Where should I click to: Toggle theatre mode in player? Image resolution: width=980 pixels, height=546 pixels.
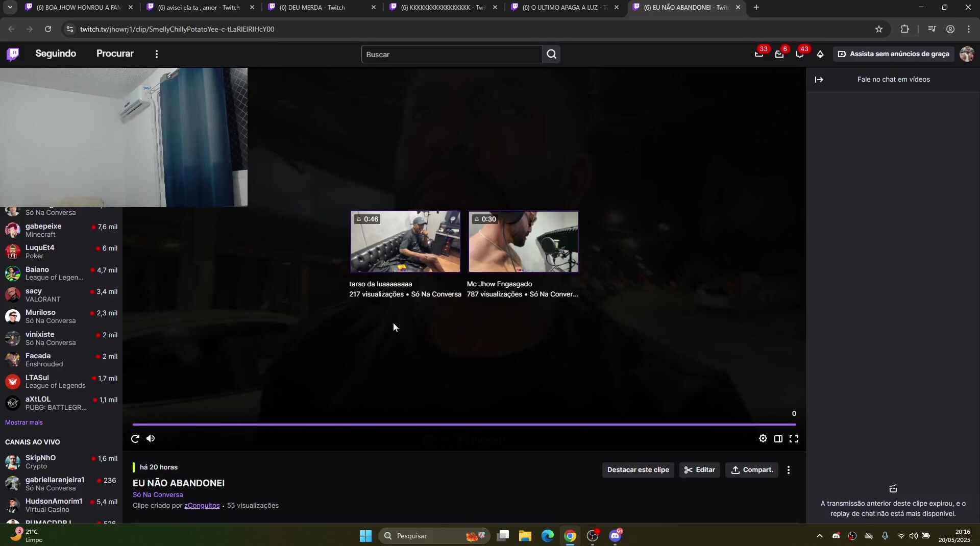(778, 439)
